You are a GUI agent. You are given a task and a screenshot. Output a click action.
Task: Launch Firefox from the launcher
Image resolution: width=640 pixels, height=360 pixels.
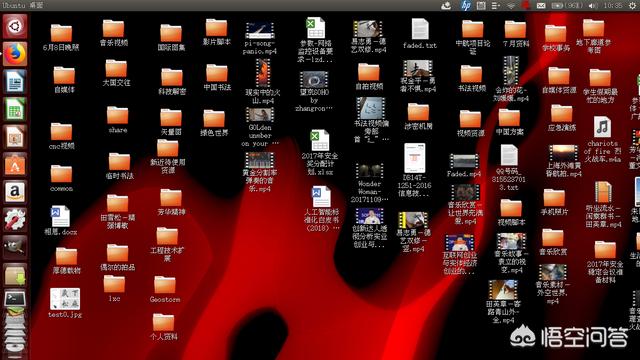coord(15,54)
